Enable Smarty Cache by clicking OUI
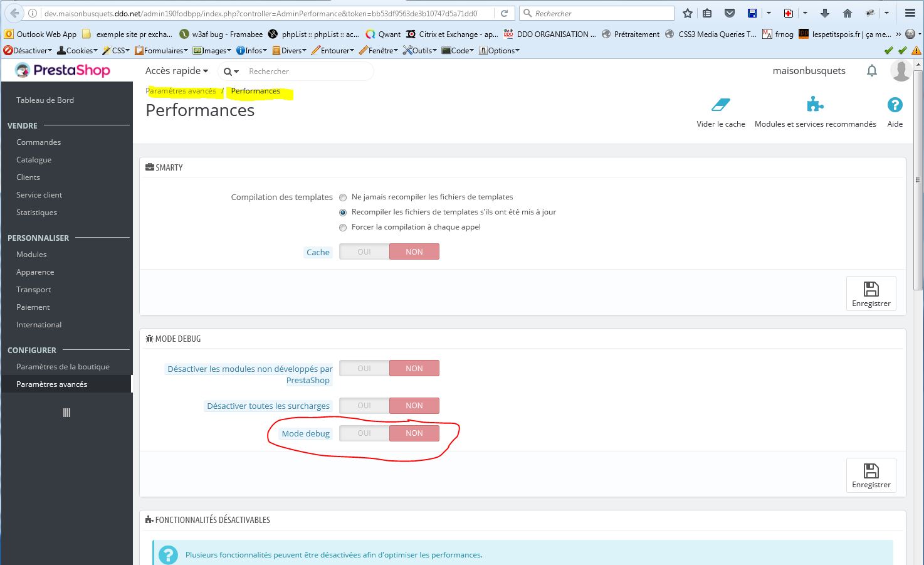 tap(364, 252)
